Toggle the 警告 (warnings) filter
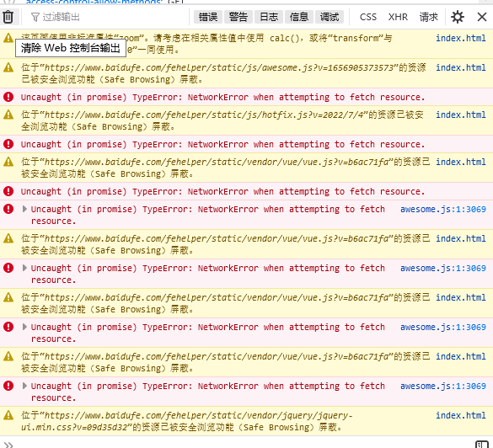Screen dimensions: 493x448 coord(238,17)
